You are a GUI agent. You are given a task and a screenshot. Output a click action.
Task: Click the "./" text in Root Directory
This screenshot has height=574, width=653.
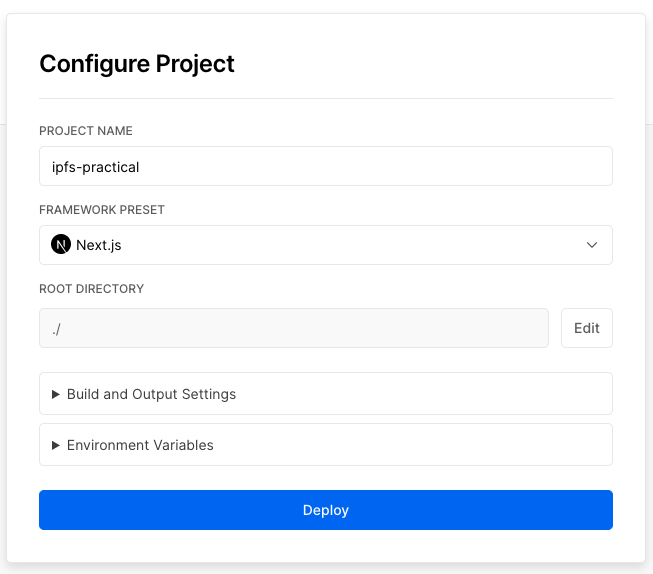[57, 328]
